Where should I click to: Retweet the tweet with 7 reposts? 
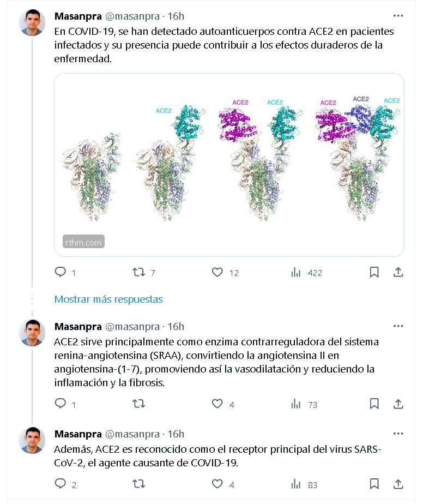point(139,272)
